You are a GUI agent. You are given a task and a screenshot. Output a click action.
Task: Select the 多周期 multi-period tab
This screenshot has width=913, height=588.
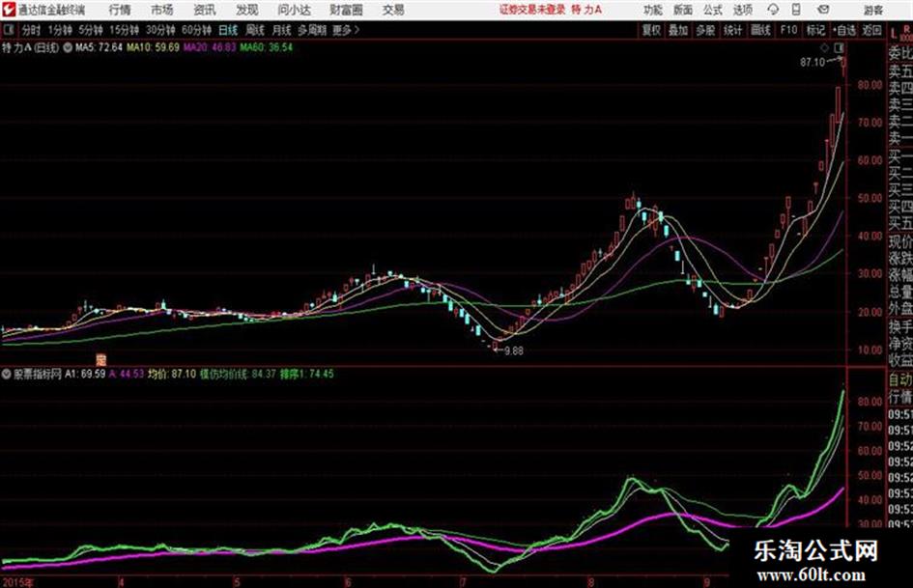pyautogui.click(x=312, y=30)
